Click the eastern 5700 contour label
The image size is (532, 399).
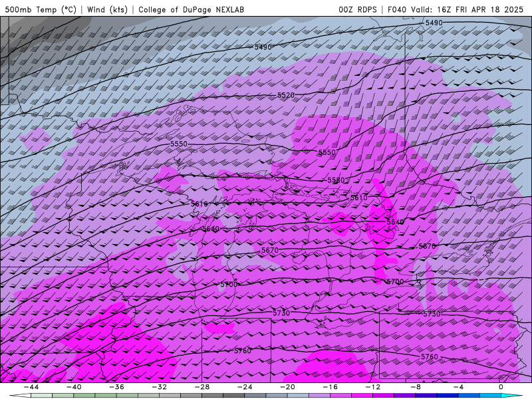click(x=395, y=281)
